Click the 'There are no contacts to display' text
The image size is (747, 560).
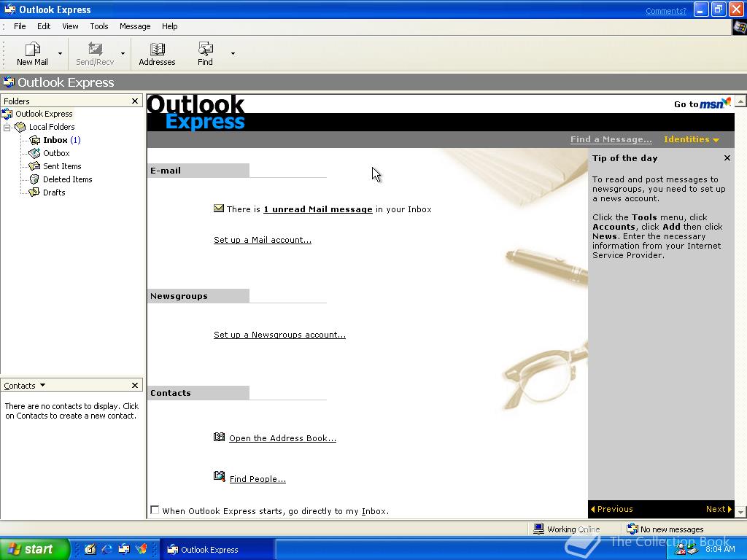coord(71,411)
